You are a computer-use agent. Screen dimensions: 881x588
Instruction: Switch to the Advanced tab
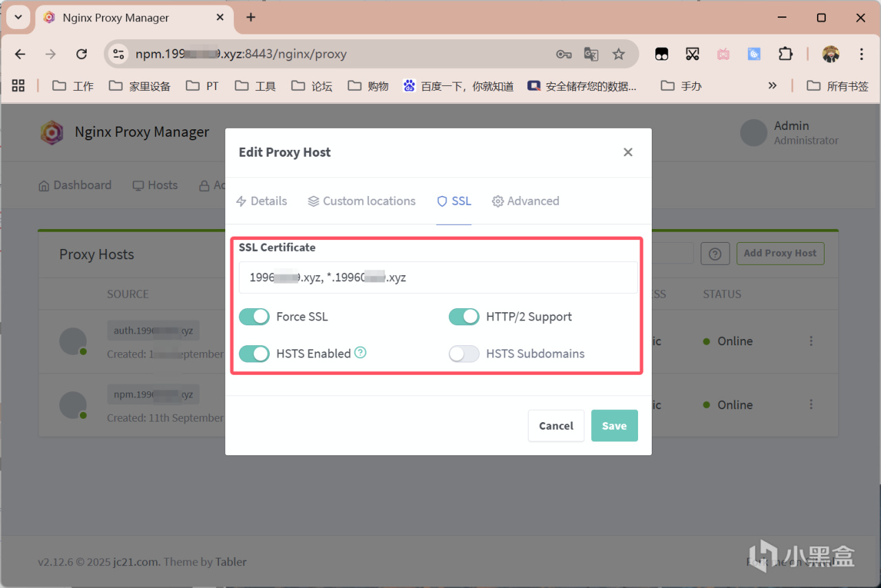pos(525,201)
